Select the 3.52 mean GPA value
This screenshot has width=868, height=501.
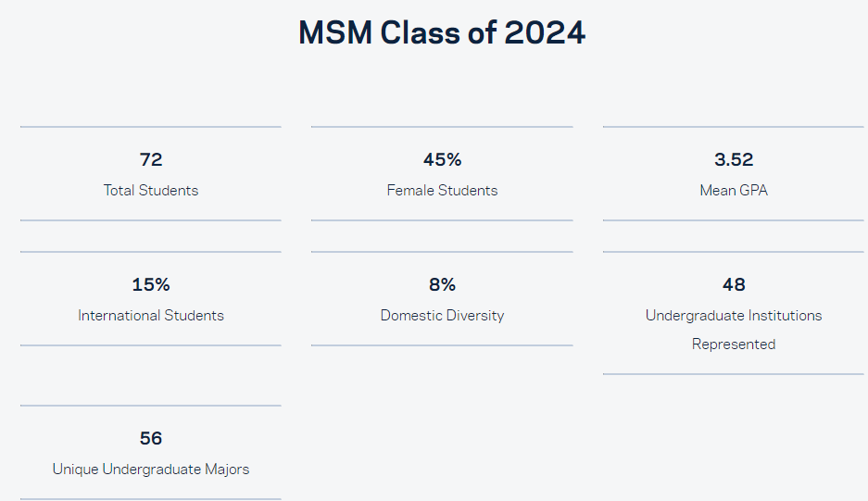[x=734, y=159]
